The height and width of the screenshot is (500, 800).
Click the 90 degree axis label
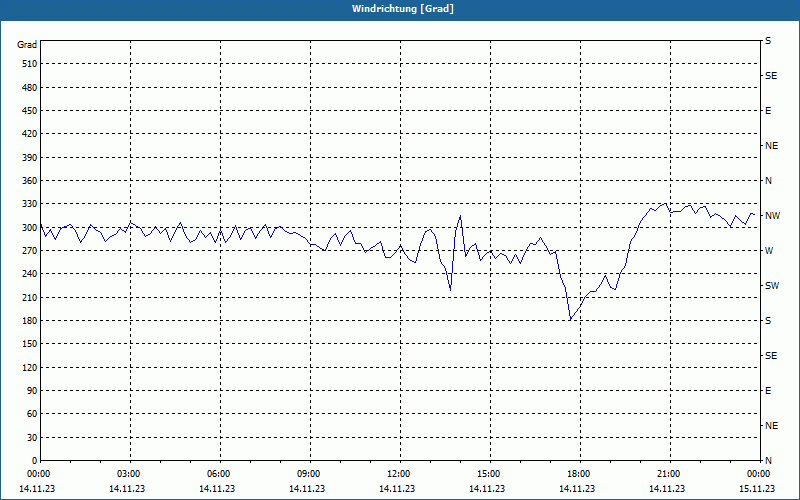click(x=32, y=391)
